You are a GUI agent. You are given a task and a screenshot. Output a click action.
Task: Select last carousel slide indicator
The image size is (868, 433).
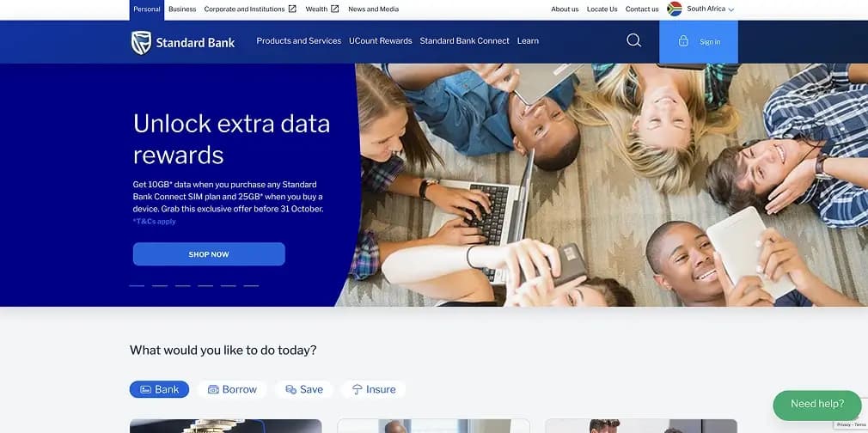pos(251,286)
